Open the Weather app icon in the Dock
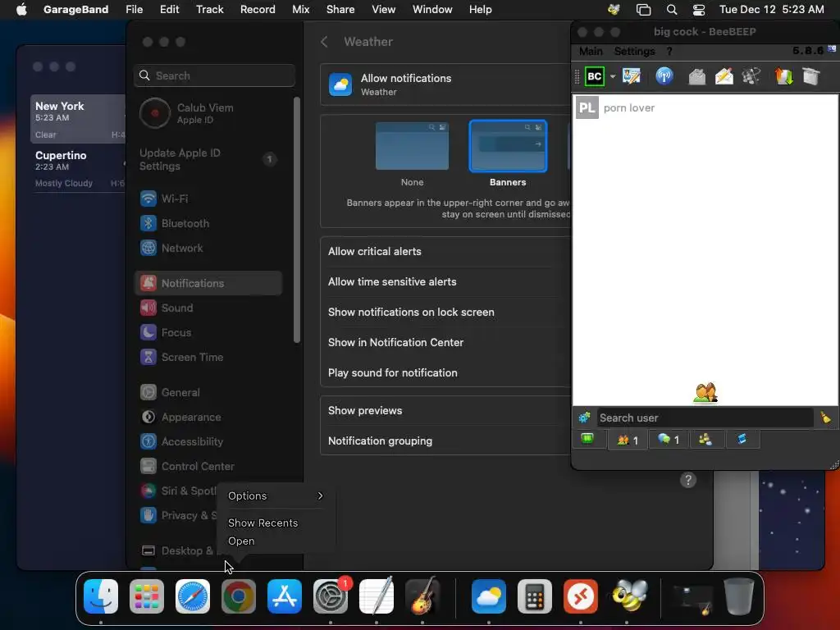 489,596
